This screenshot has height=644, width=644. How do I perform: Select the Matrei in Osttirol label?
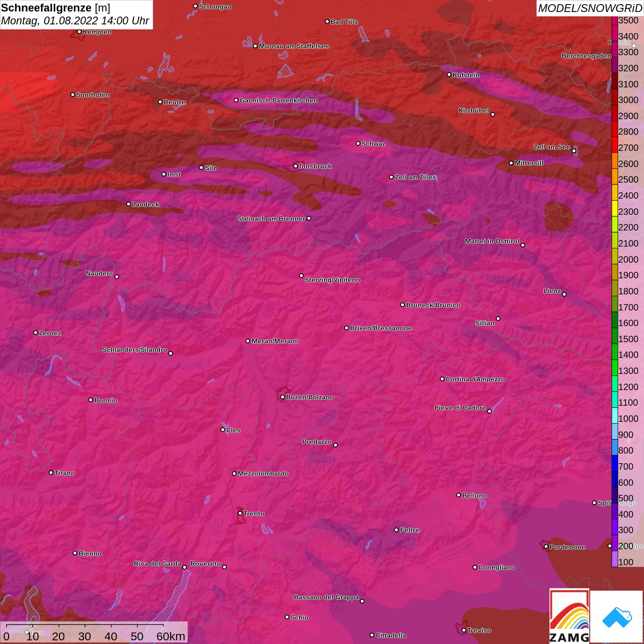pyautogui.click(x=492, y=241)
